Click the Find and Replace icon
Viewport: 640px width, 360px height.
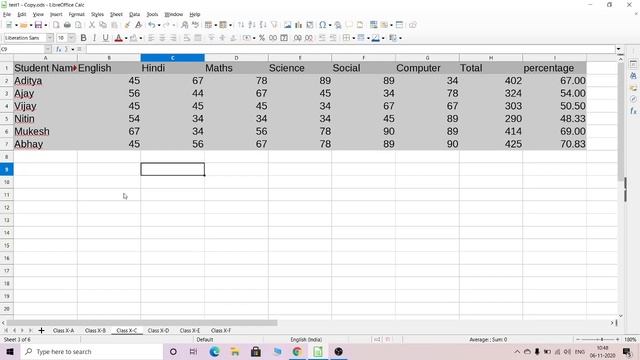(184, 25)
